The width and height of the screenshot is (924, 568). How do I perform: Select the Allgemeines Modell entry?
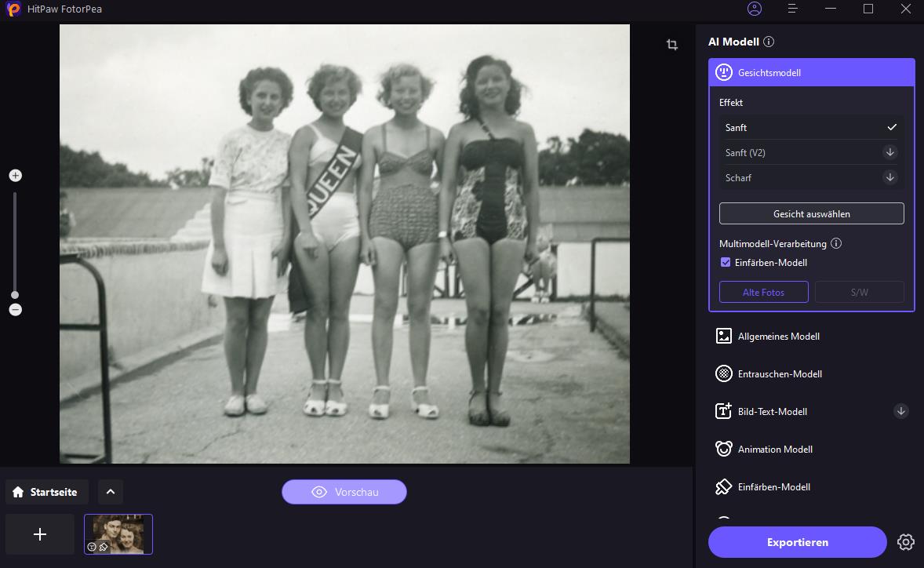(778, 336)
